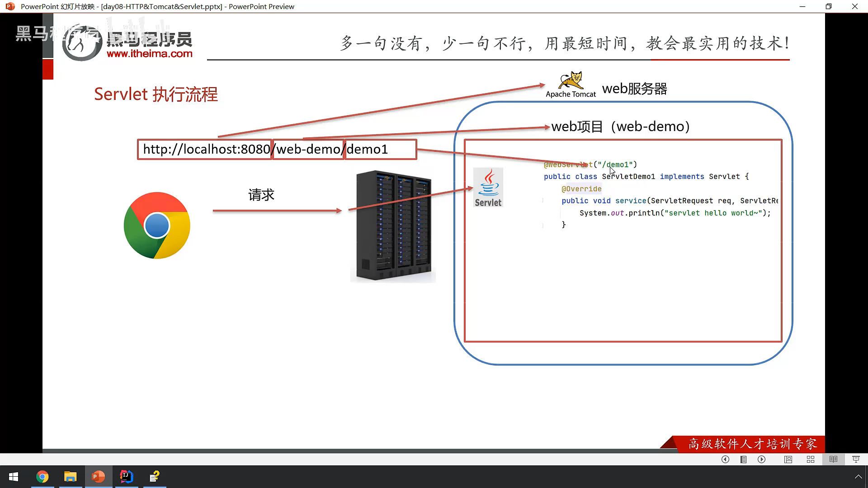Screen dimensions: 868x488
Task: Switch to PowerPoint taskbar icon
Action: [99, 477]
